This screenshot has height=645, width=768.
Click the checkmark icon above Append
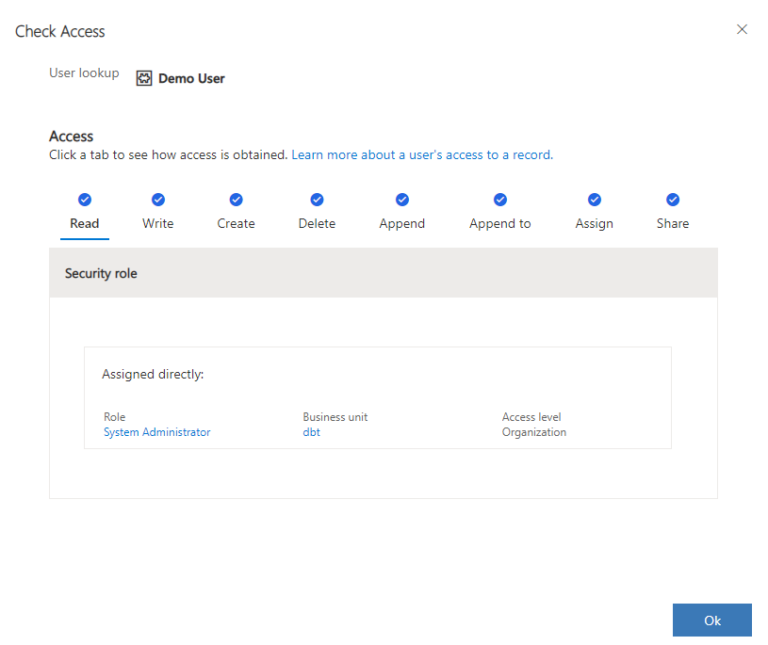(402, 200)
